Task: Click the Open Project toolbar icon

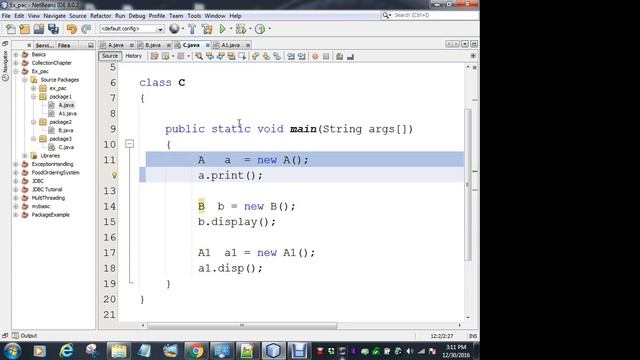Action: (x=39, y=29)
